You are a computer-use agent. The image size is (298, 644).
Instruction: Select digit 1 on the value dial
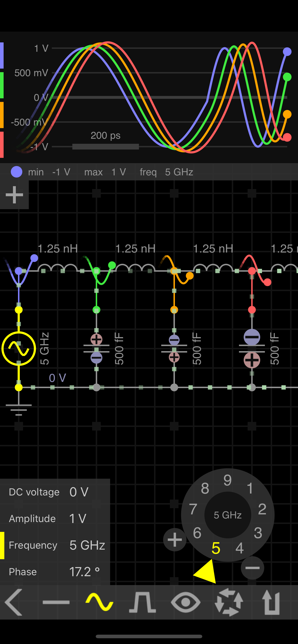pyautogui.click(x=250, y=488)
